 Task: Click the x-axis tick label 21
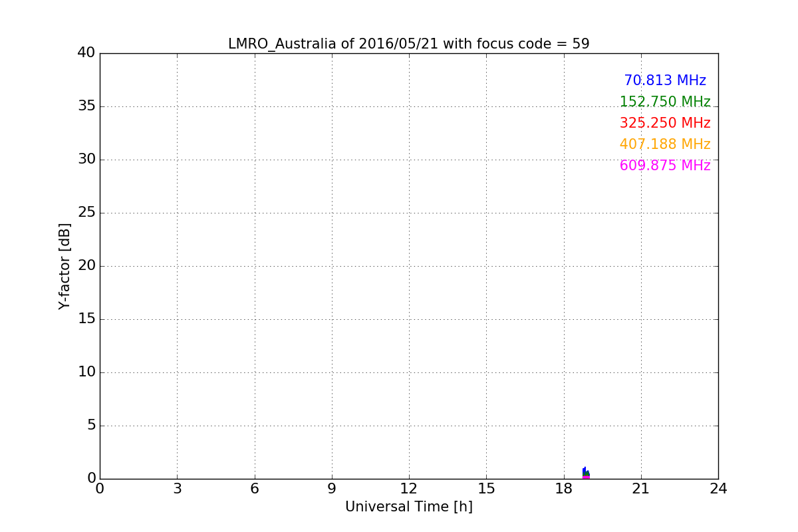[x=641, y=489]
